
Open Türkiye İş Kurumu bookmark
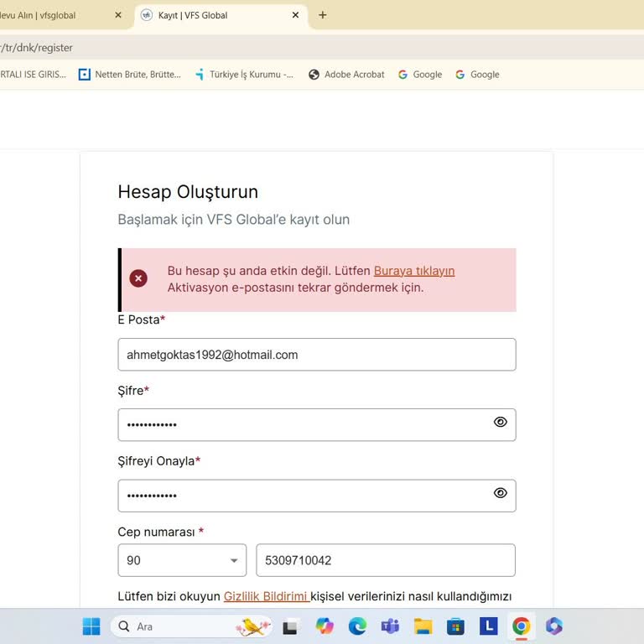(244, 75)
